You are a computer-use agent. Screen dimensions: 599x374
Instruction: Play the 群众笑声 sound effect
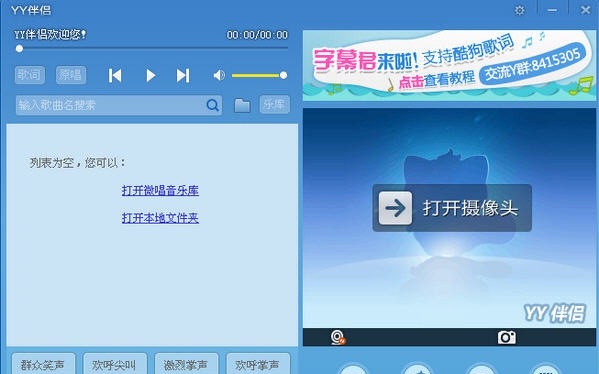(x=43, y=364)
